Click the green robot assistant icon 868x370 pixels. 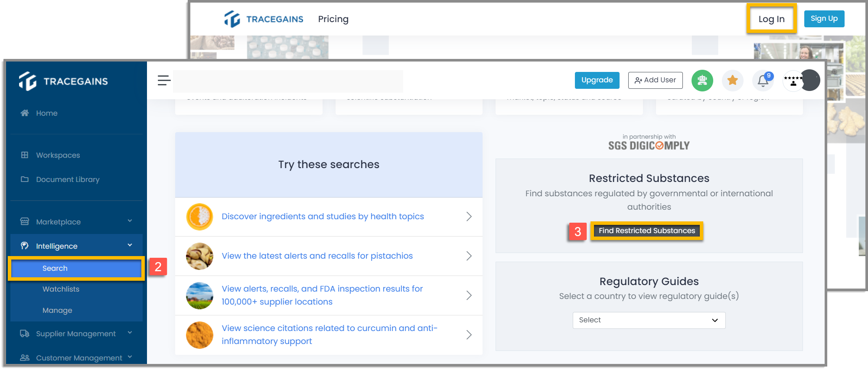coord(702,81)
